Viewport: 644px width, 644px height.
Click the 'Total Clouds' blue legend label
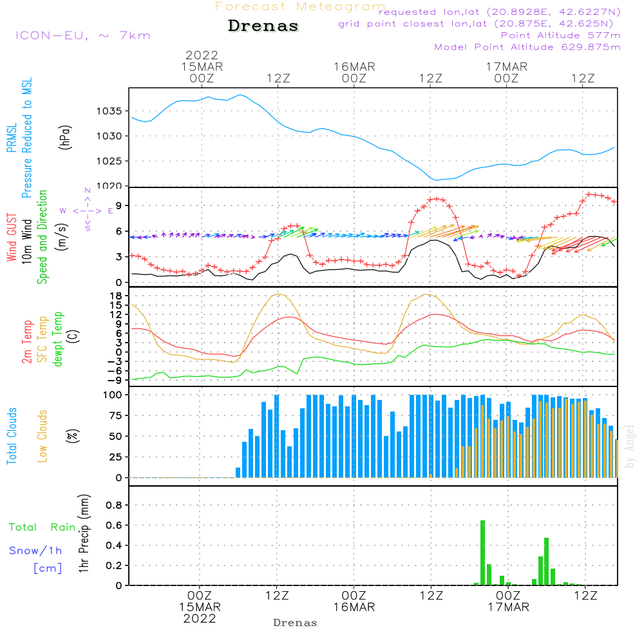pos(12,436)
